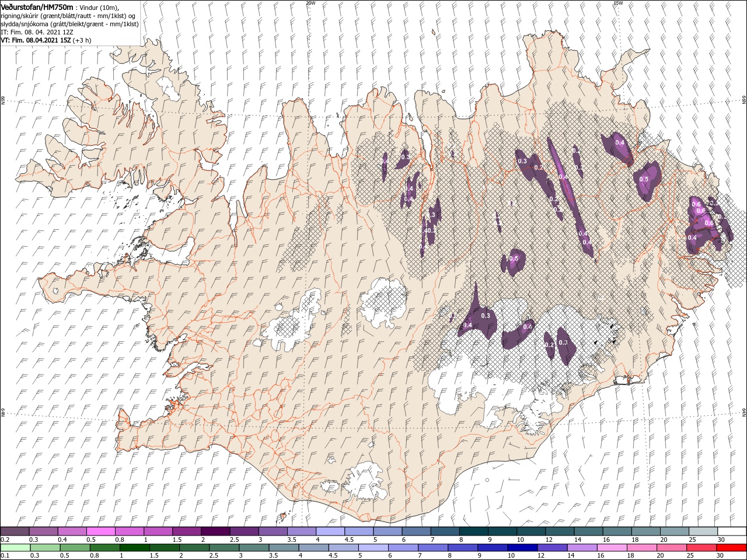Select the snow legend swatch starting at 3
Viewport: 747px width, 560px height.
point(273,531)
